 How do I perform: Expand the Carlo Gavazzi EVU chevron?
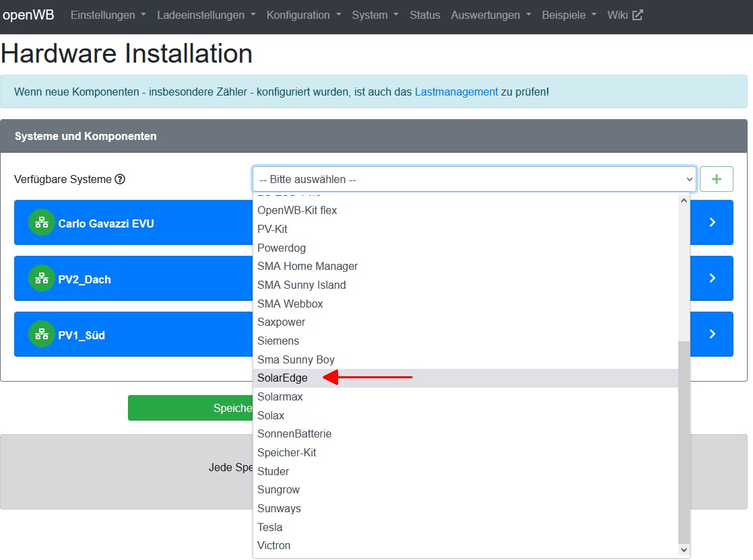tap(712, 223)
